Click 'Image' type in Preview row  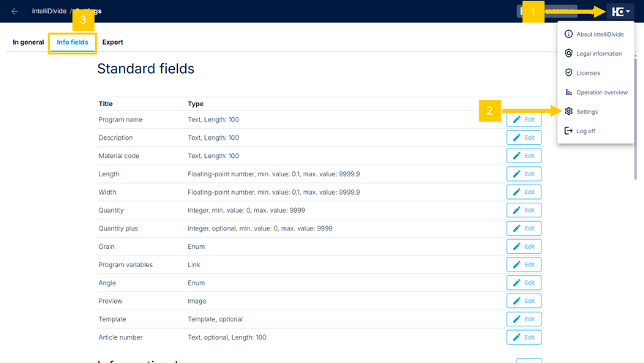[197, 301]
